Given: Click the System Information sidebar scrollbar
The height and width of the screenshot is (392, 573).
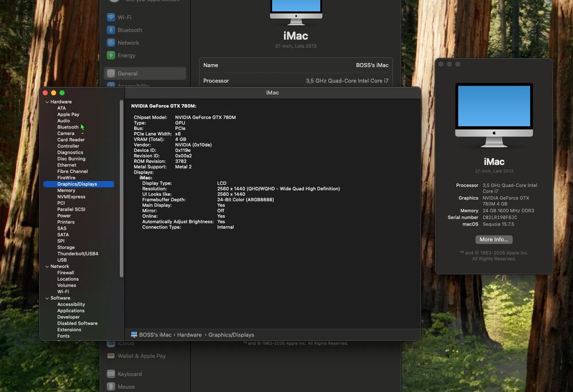Looking at the screenshot, I should pos(121,189).
